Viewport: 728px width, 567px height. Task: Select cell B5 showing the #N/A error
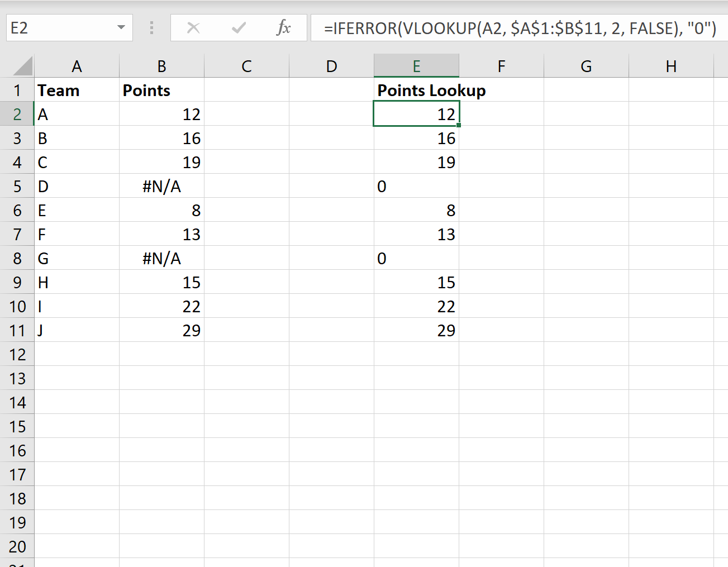(x=161, y=186)
